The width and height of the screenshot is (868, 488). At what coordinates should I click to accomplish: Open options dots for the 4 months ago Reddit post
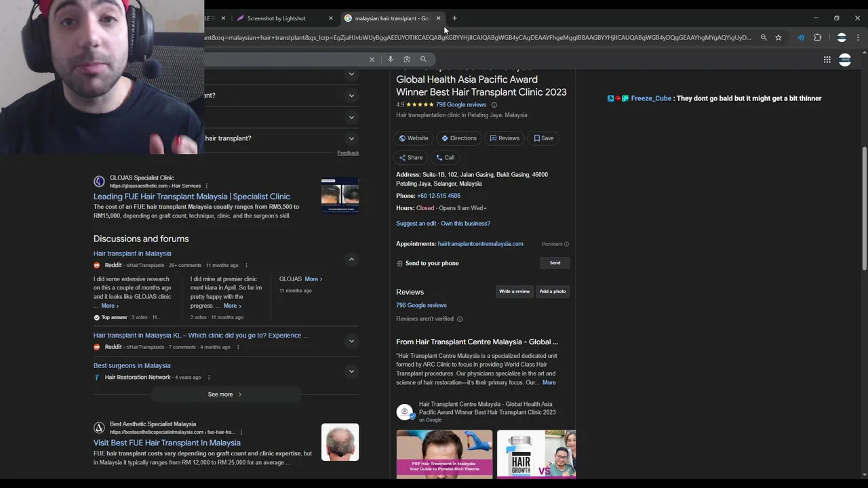[x=238, y=347]
